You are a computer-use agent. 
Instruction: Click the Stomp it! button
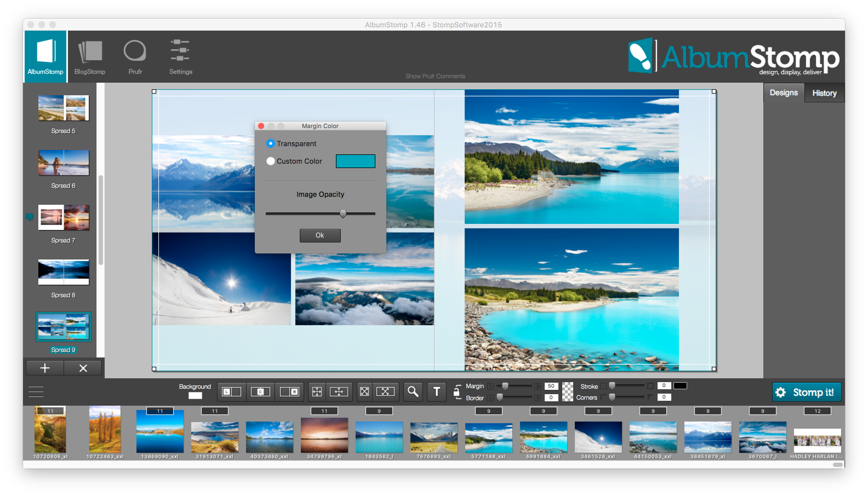click(x=807, y=392)
